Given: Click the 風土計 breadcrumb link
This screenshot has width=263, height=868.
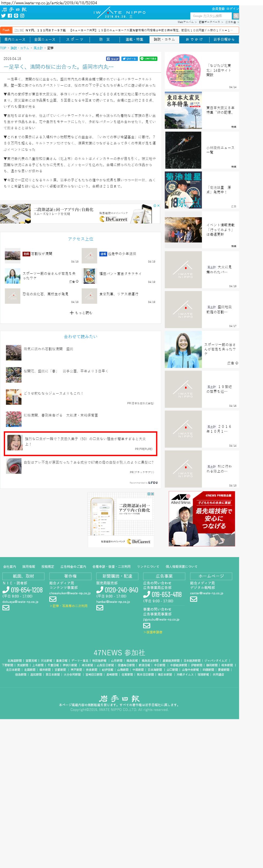Looking at the screenshot, I should click(38, 48).
